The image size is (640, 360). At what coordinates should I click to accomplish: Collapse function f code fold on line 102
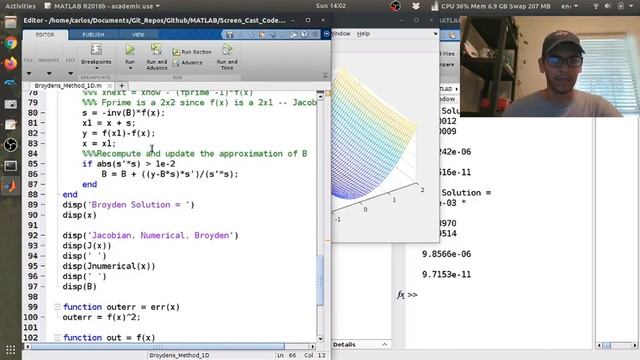point(57,338)
